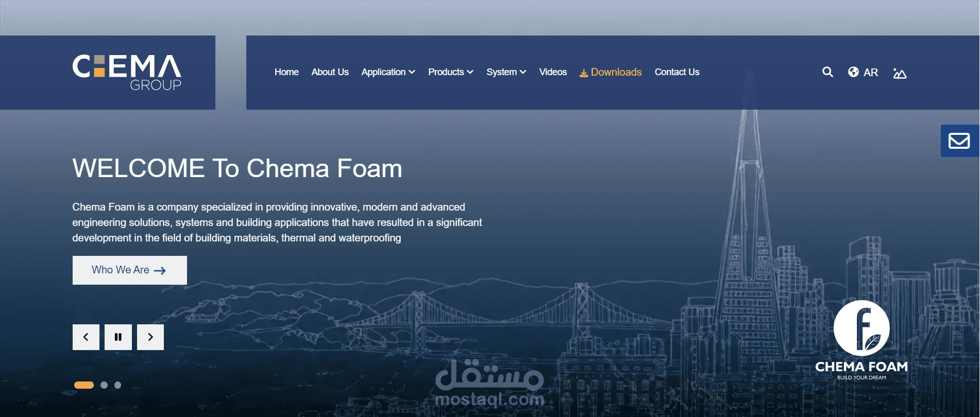Click the Chema Foam round logo

coord(861,328)
